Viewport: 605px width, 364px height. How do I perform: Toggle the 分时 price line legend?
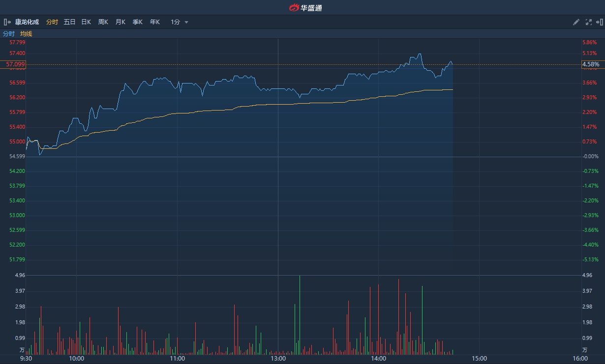[9, 34]
